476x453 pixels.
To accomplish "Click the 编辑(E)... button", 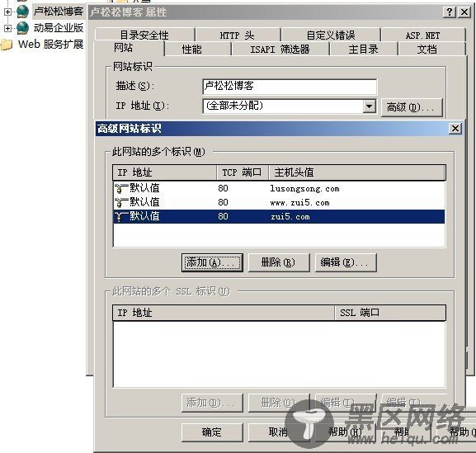I will 346,262.
